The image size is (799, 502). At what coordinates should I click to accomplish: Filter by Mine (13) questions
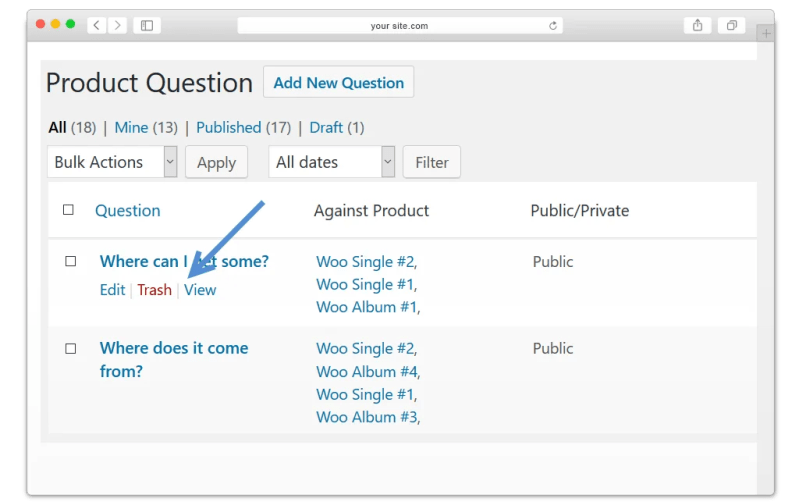[x=146, y=127]
